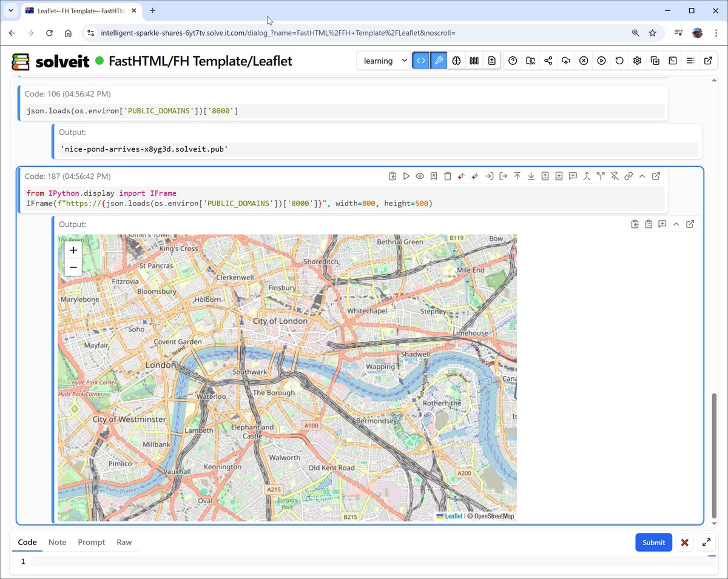Viewport: 728px width, 579px height.
Task: Click the folder search icon in header
Action: point(531,61)
